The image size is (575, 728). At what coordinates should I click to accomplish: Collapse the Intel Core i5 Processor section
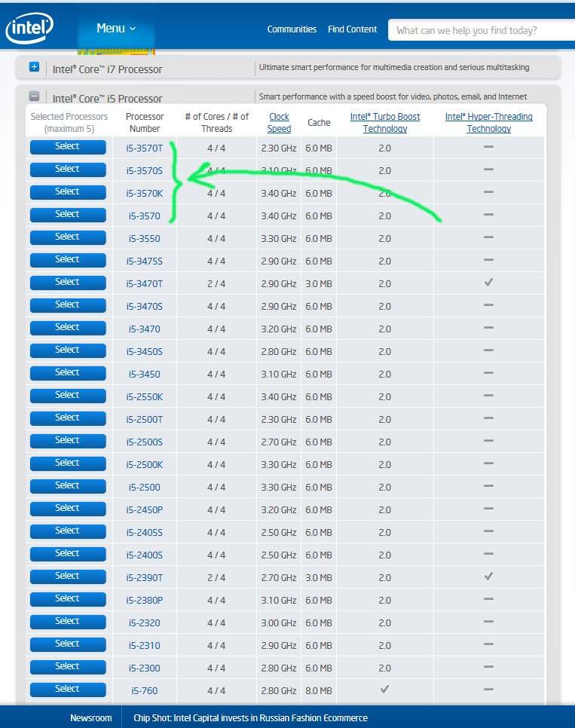[35, 96]
